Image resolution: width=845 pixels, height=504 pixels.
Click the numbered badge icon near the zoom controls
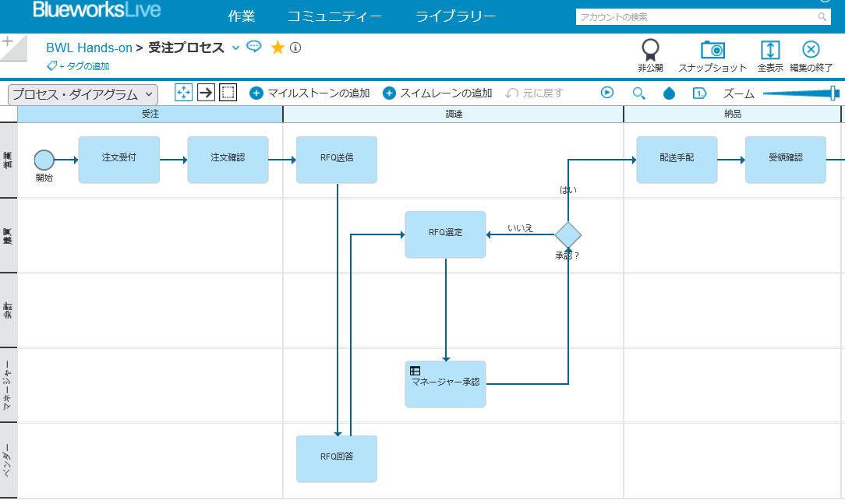tap(699, 93)
